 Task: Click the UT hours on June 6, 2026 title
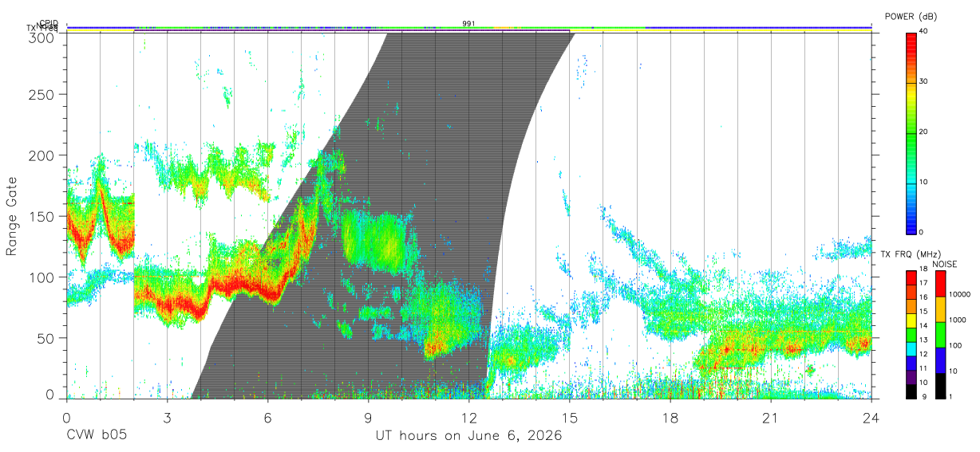click(x=469, y=436)
